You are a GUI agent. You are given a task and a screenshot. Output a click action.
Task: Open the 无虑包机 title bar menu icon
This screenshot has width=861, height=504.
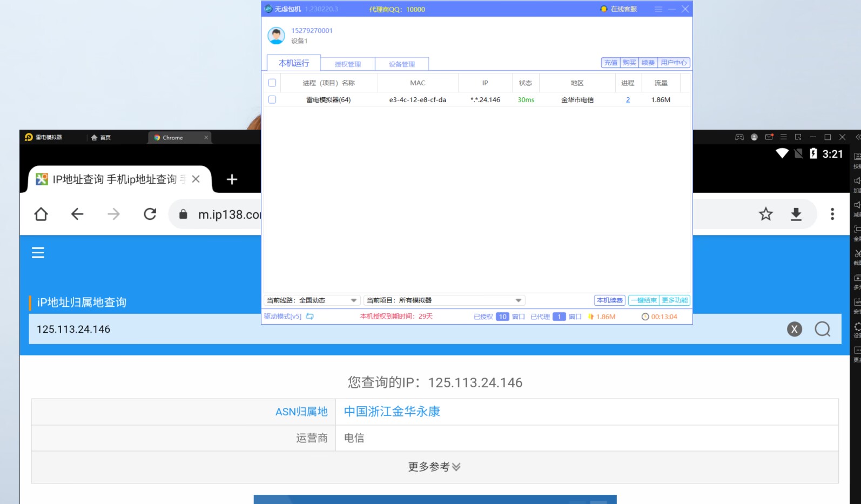(x=658, y=9)
